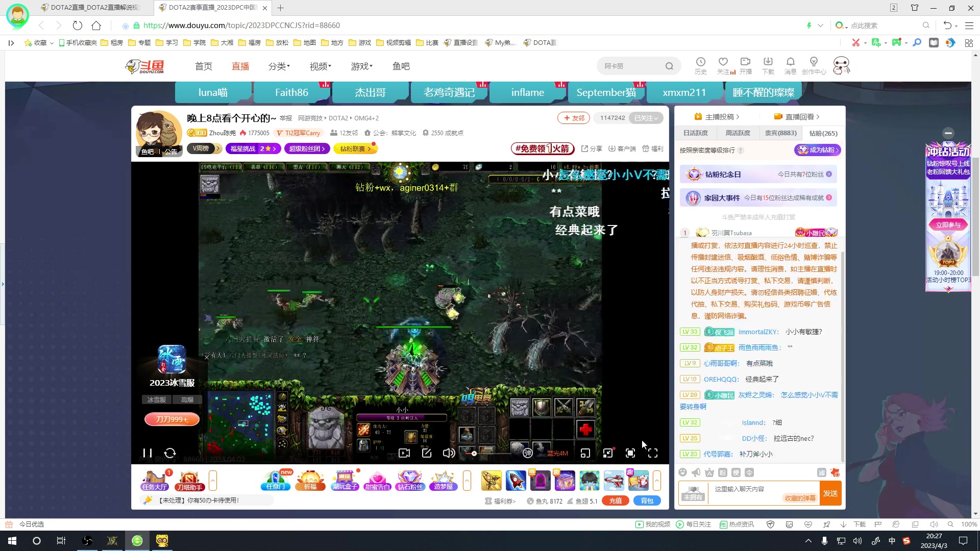Reload the stream with the refresh icon
The height and width of the screenshot is (551, 980).
click(x=170, y=453)
